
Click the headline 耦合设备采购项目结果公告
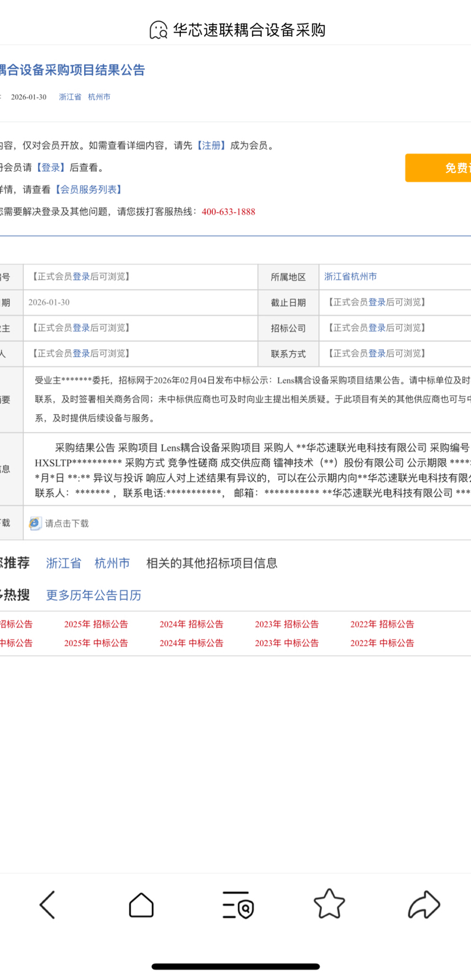tap(72, 70)
